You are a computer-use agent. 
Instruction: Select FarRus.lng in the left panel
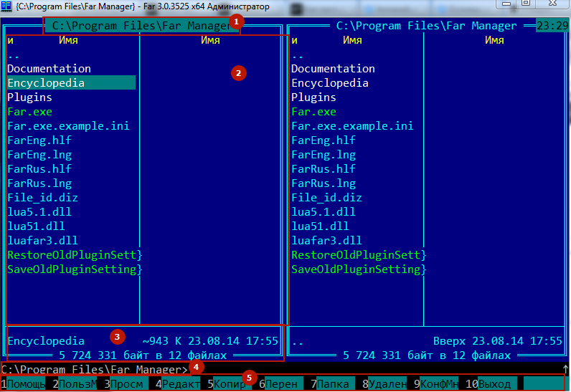coord(39,183)
